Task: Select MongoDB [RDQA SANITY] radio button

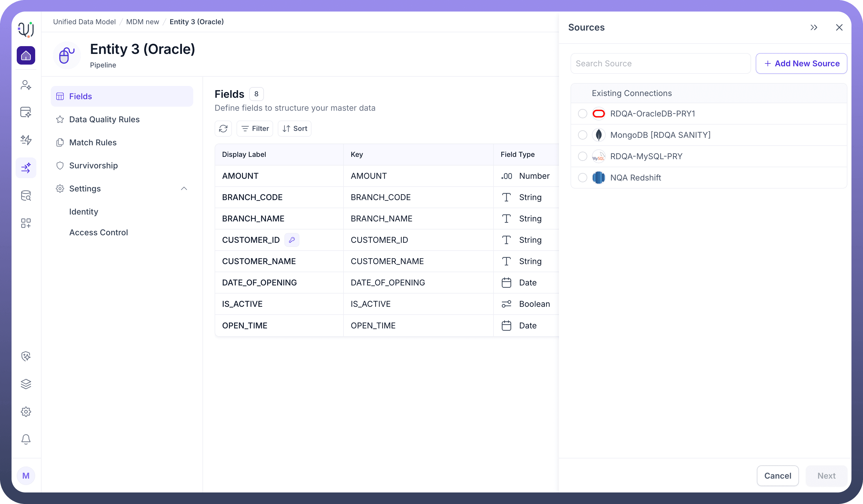Action: 582,135
